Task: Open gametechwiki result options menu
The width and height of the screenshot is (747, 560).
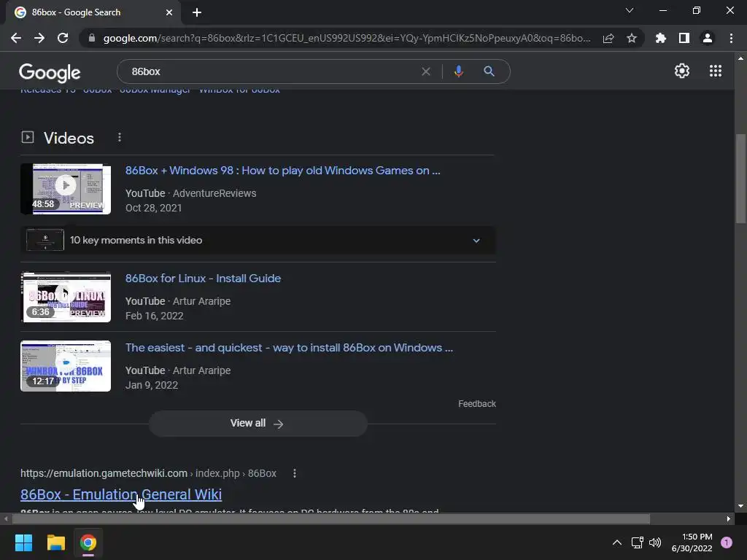Action: click(x=295, y=473)
